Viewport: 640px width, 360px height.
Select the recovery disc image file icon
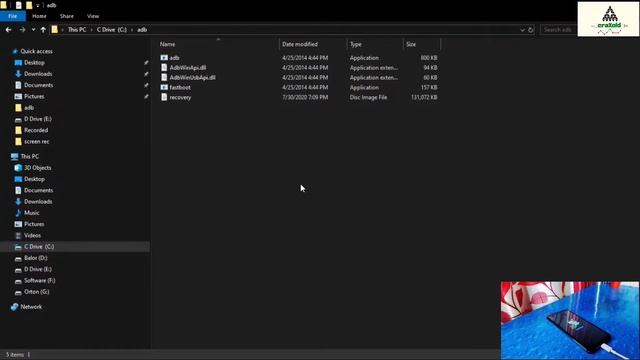tap(164, 97)
